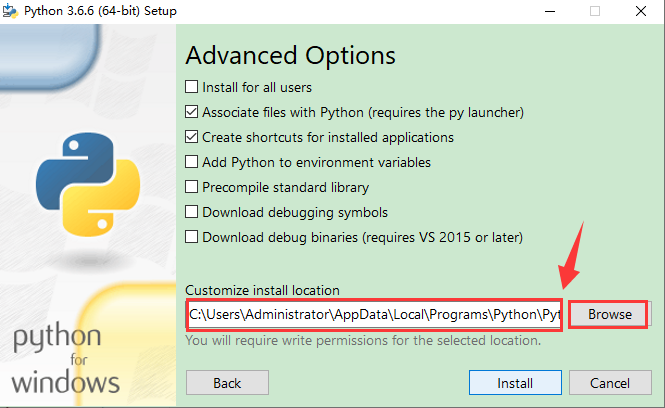Click the Python setup title bar icon
Screen dimensions: 665x408
click(x=10, y=11)
